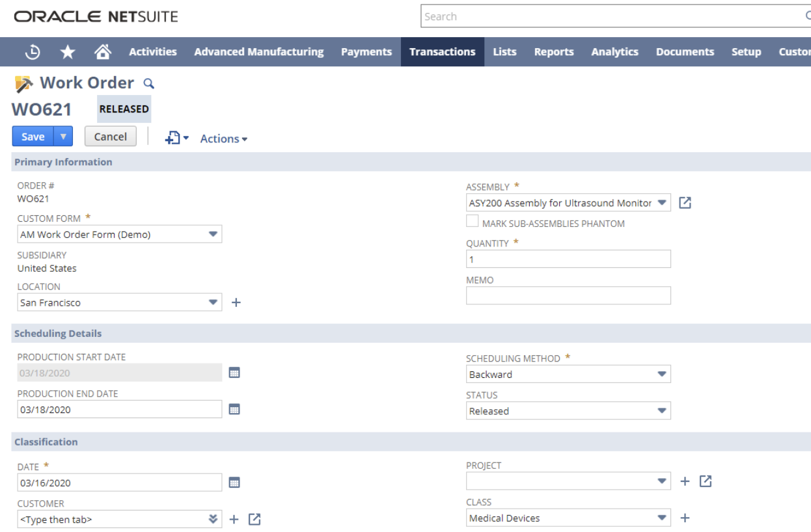Open the Transactions menu

(x=443, y=52)
